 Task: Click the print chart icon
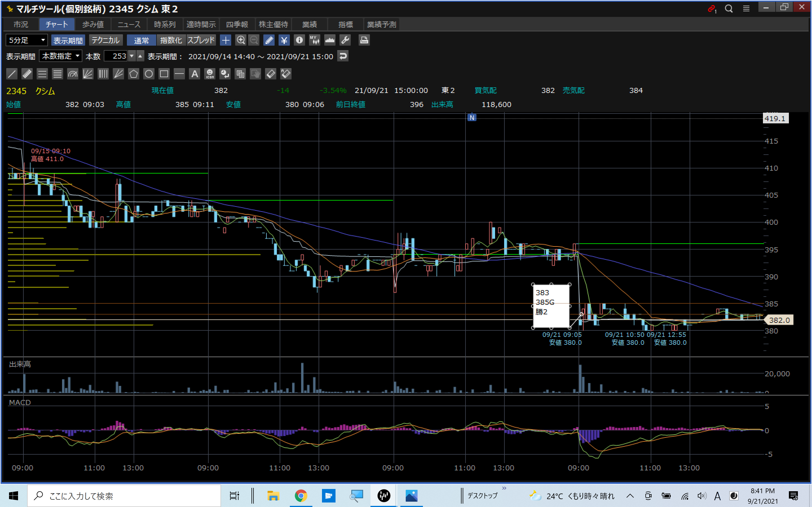pos(364,40)
